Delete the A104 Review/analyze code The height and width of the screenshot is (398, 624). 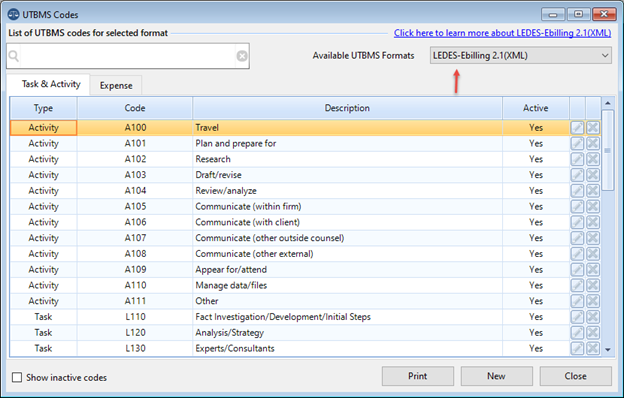pos(593,191)
